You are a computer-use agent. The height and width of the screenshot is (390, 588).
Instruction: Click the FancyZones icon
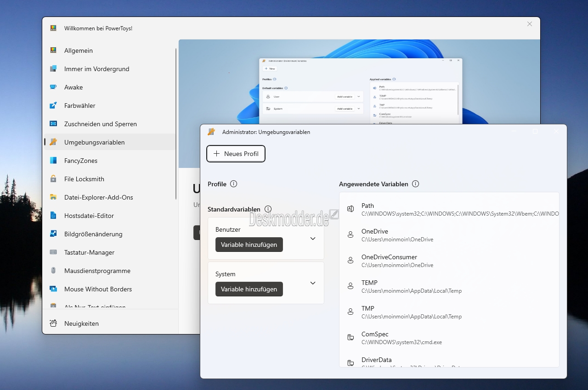[x=53, y=161]
